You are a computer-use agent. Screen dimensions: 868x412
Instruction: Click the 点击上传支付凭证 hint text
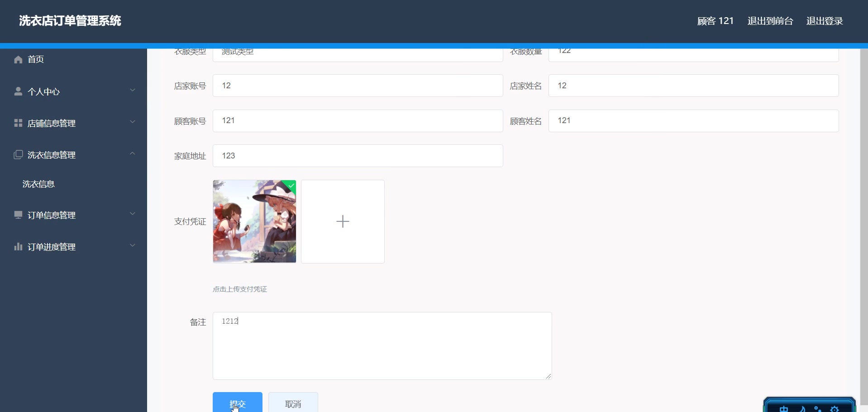tap(240, 289)
